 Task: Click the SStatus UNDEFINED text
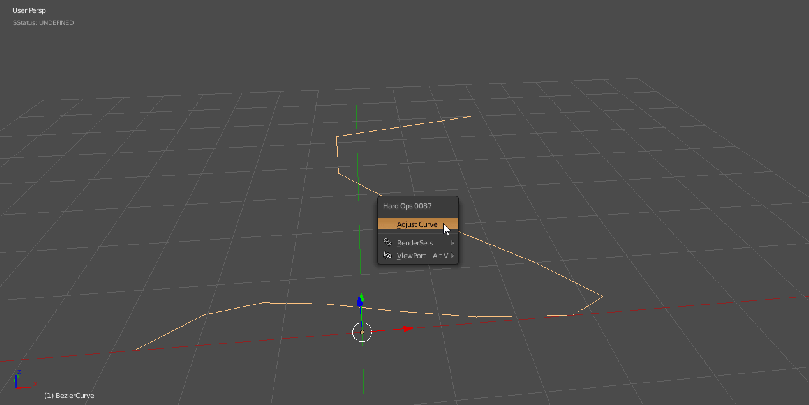(43, 22)
